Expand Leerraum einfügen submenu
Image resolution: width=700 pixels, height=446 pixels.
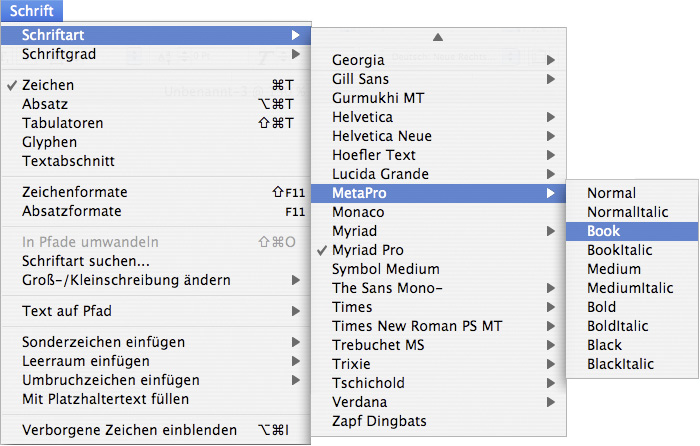(156, 361)
